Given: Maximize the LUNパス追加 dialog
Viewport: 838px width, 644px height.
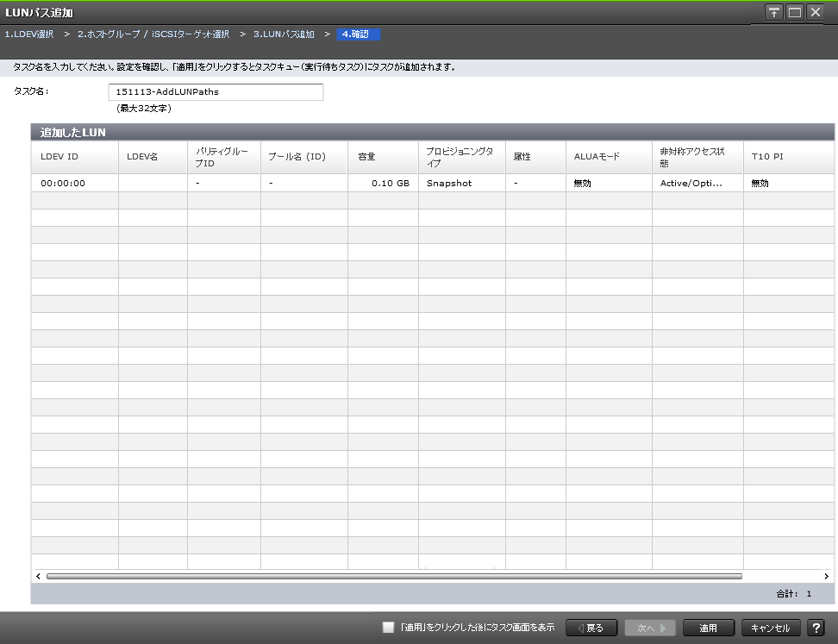Looking at the screenshot, I should point(794,12).
